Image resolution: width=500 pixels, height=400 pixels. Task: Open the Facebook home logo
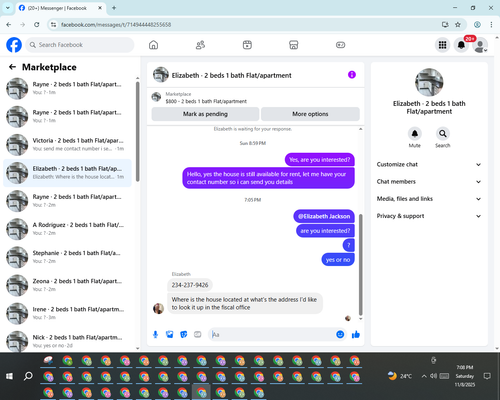(x=14, y=45)
